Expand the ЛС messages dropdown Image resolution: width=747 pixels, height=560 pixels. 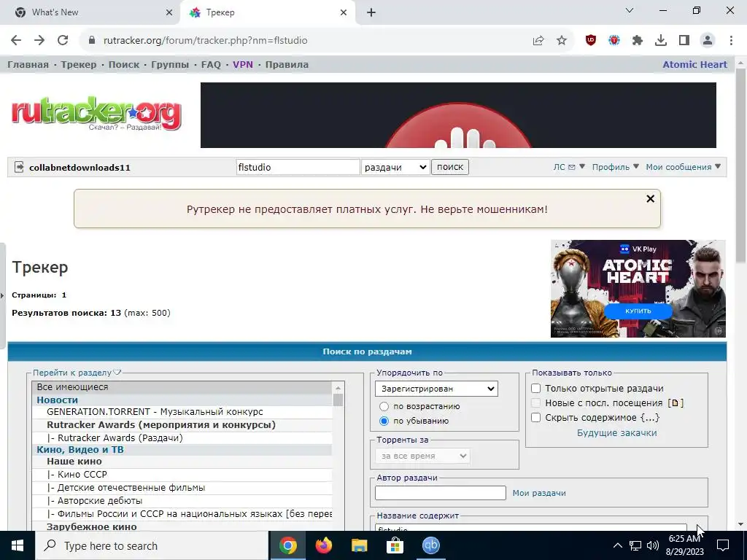tap(569, 167)
